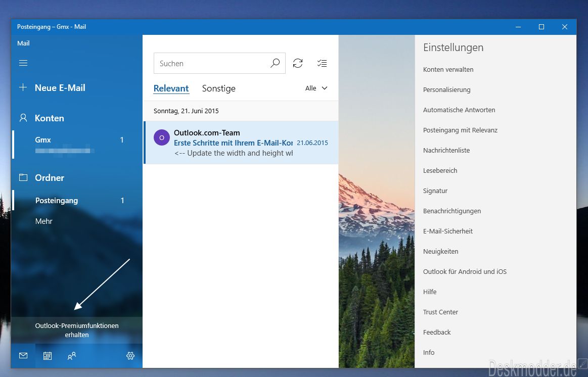
Task: Open the Erste Schritte email subject
Action: (x=233, y=143)
